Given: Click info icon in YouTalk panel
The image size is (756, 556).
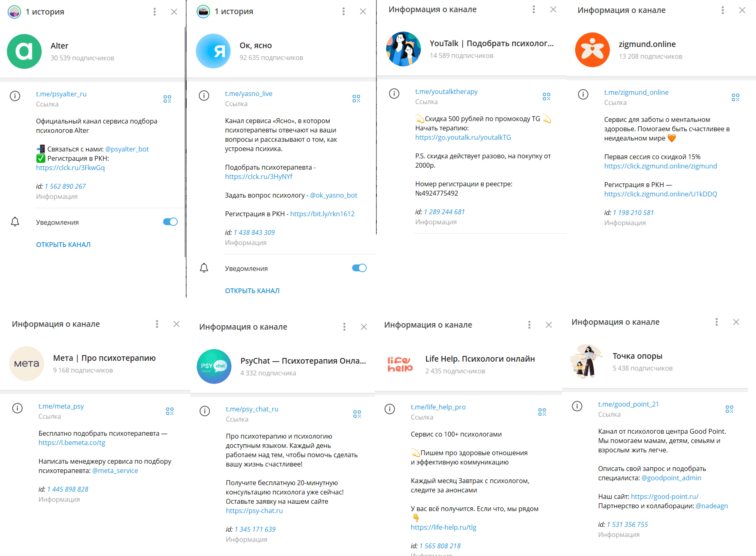Looking at the screenshot, I should point(394,94).
